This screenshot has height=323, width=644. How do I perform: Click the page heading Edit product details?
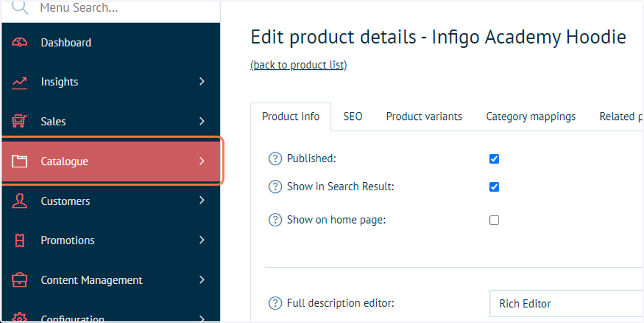[x=438, y=37]
